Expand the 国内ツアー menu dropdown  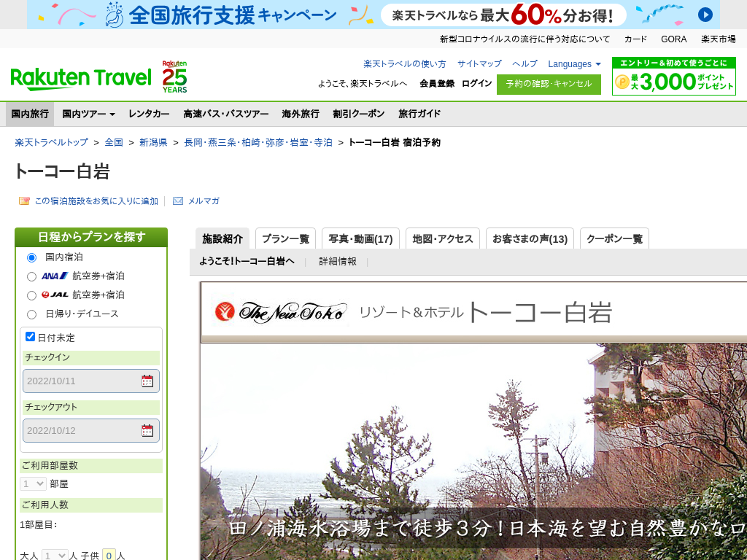[88, 114]
